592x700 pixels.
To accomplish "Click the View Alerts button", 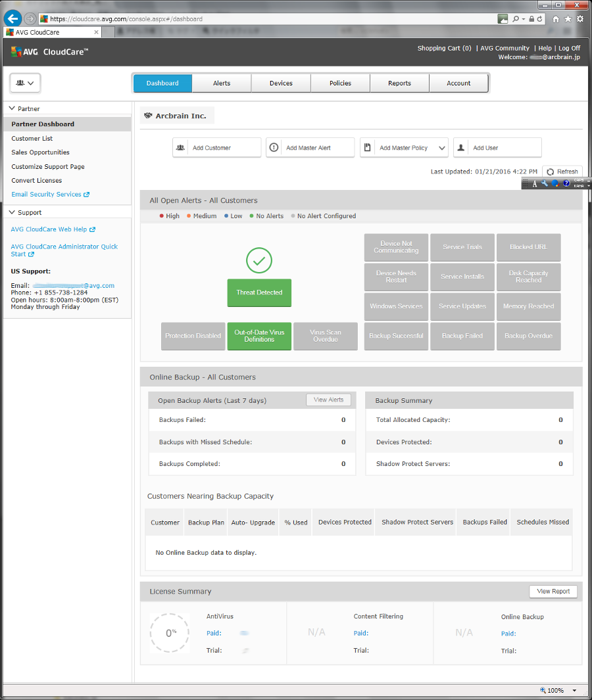I will pos(328,400).
